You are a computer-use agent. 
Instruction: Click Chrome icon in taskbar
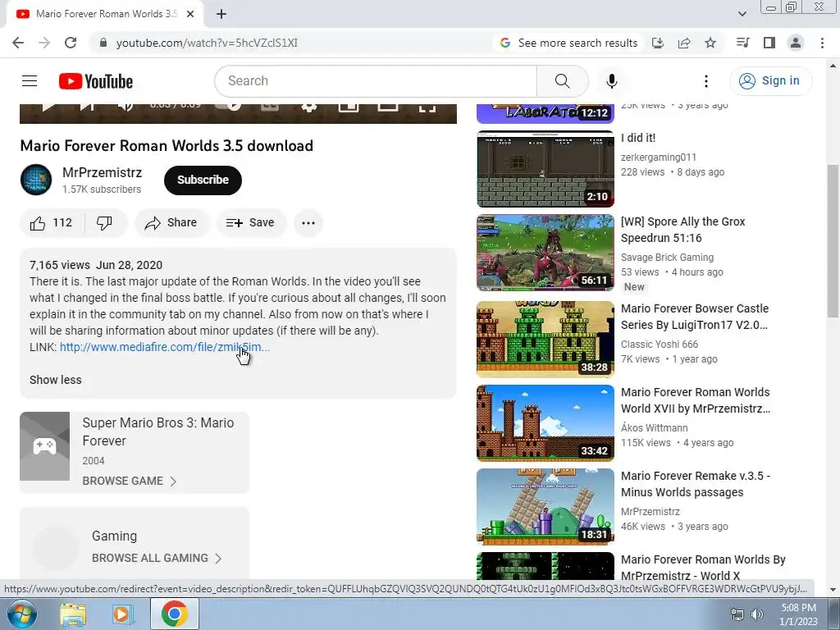[174, 614]
